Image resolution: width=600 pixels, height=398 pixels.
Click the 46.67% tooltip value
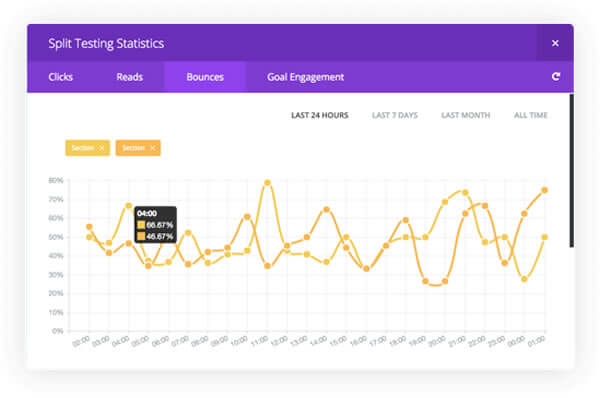(160, 237)
